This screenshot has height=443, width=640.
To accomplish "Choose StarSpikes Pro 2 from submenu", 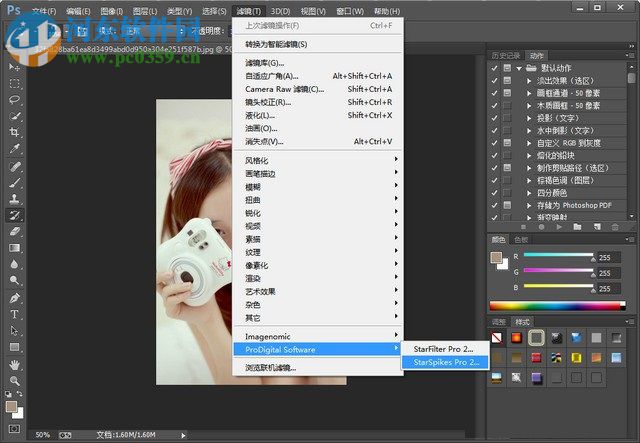I will tap(445, 362).
